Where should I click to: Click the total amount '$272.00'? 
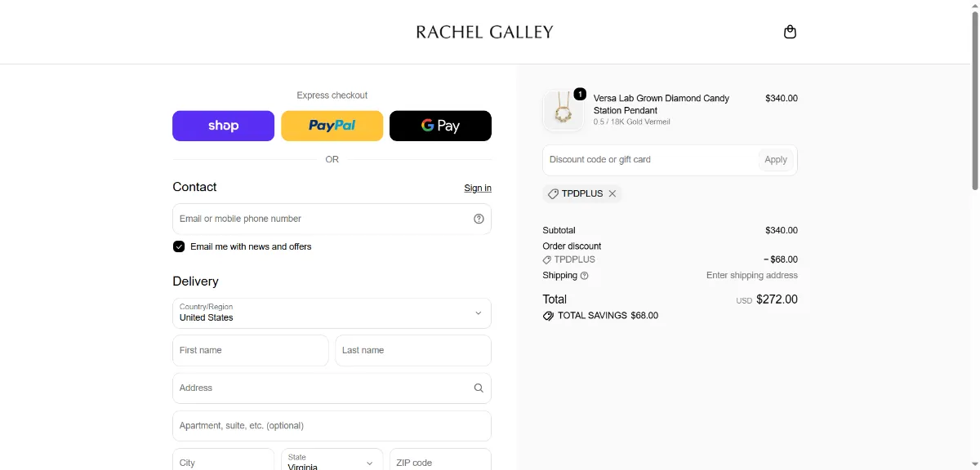pyautogui.click(x=777, y=299)
